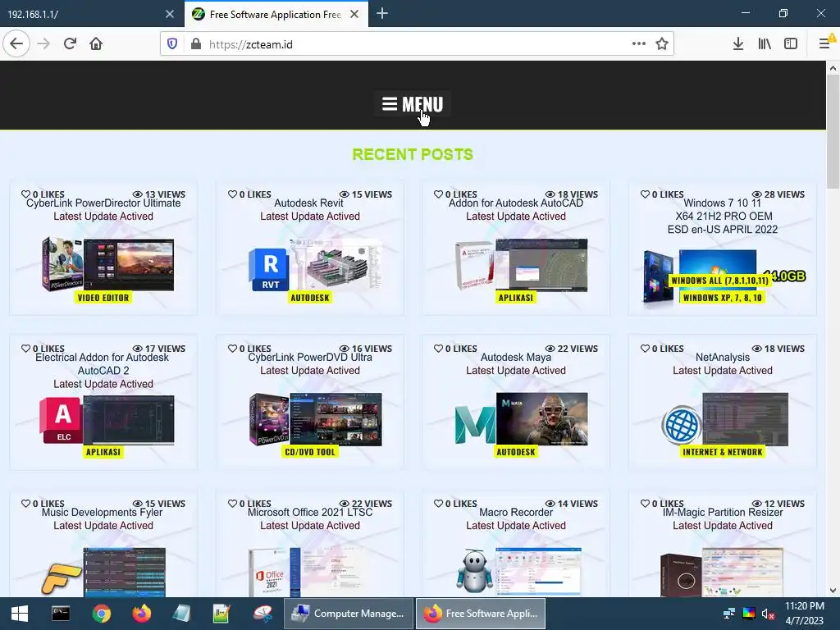Image resolution: width=840 pixels, height=630 pixels.
Task: Reload the current page
Action: [70, 44]
